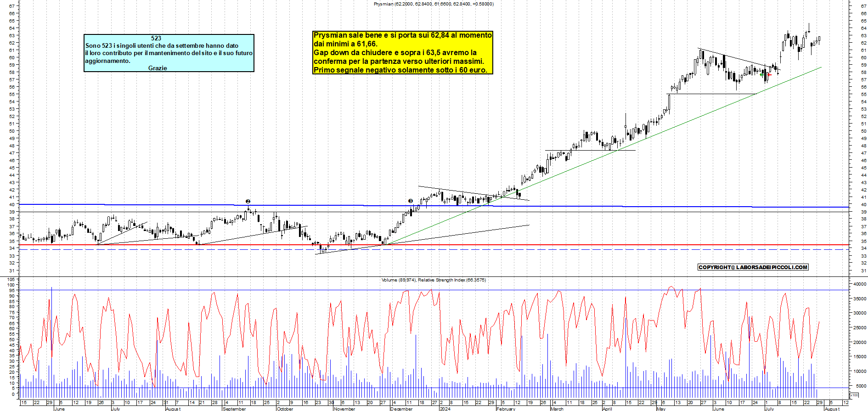Click the 100 RSI axis label

point(11,285)
